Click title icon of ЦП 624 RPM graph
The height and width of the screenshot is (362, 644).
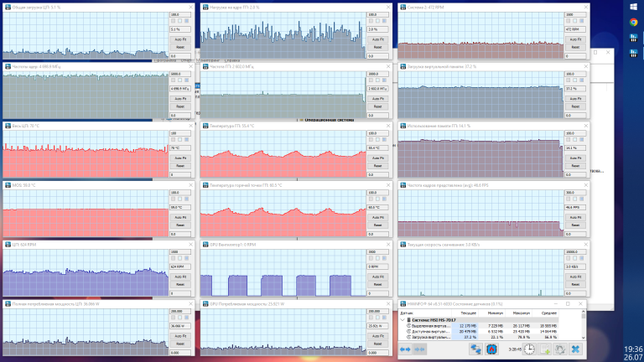(x=8, y=245)
